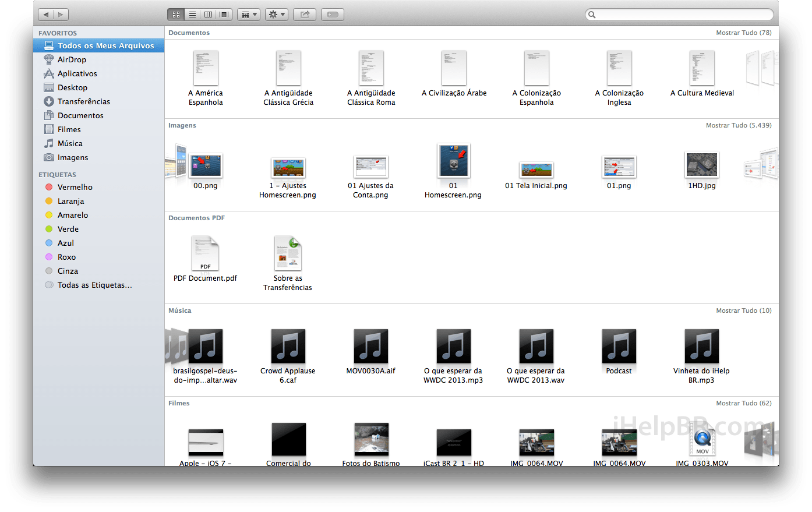Open Imagens in the sidebar
This screenshot has height=512, width=812.
[99, 157]
